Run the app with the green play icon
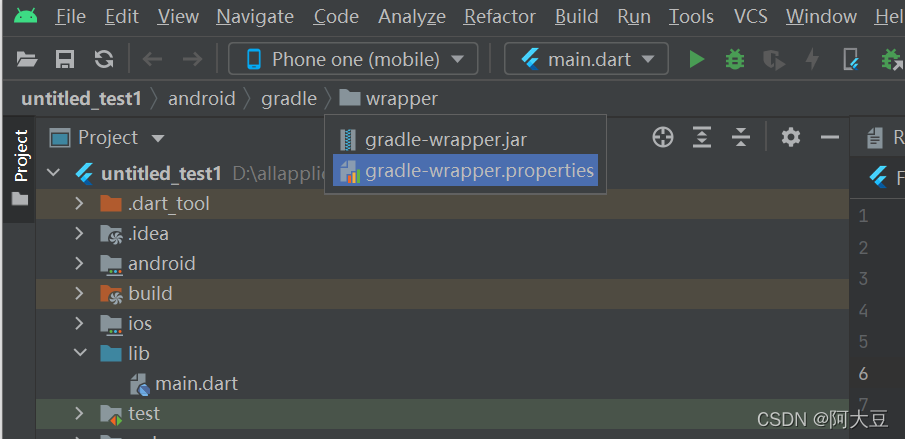This screenshot has width=905, height=439. 697,59
